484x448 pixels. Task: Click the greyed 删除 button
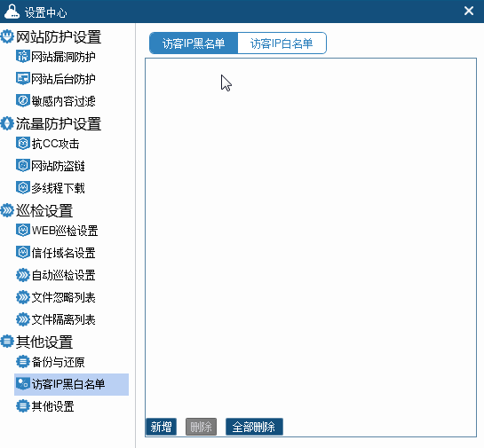tap(201, 427)
